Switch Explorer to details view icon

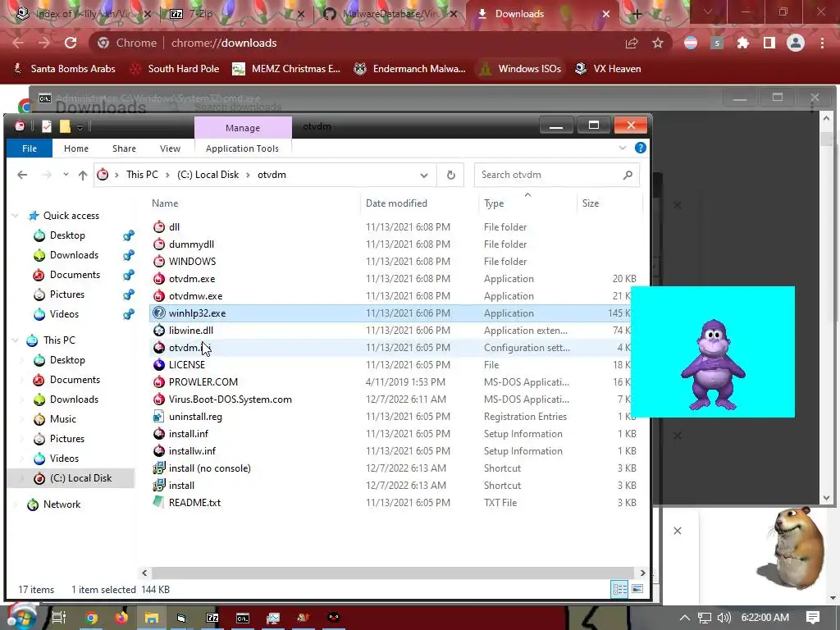(x=620, y=589)
